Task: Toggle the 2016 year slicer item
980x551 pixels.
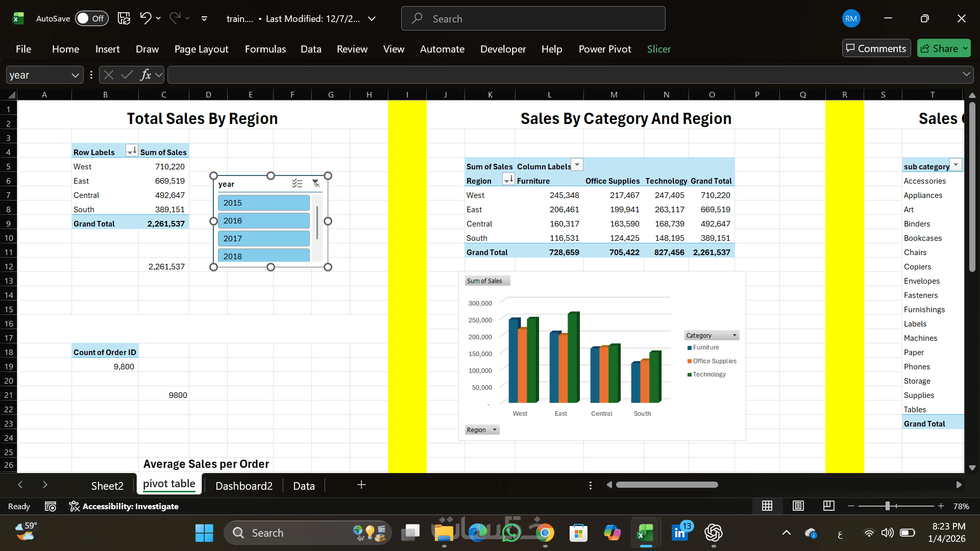Action: click(263, 220)
